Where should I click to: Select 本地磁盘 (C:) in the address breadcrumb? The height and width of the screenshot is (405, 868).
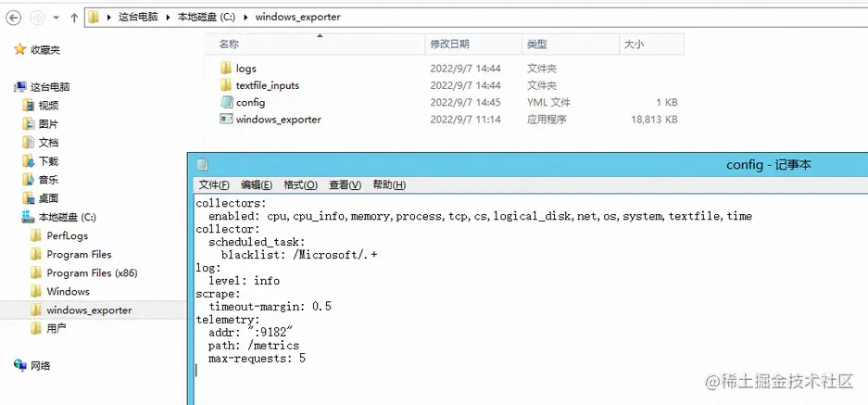206,18
